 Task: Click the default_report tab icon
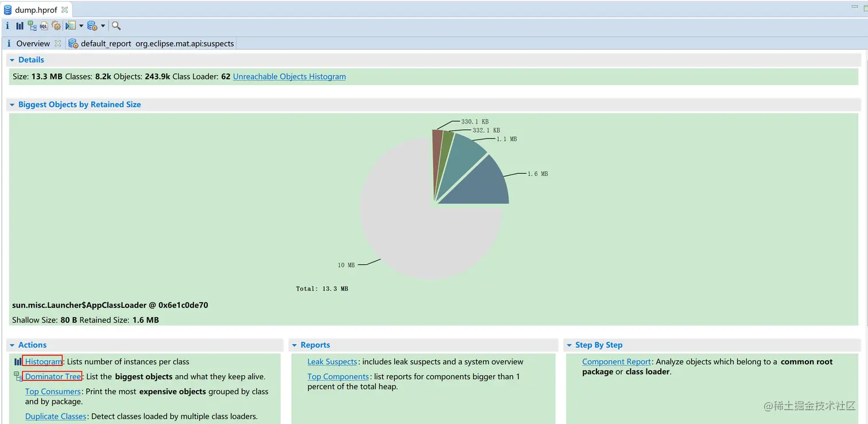[x=73, y=44]
